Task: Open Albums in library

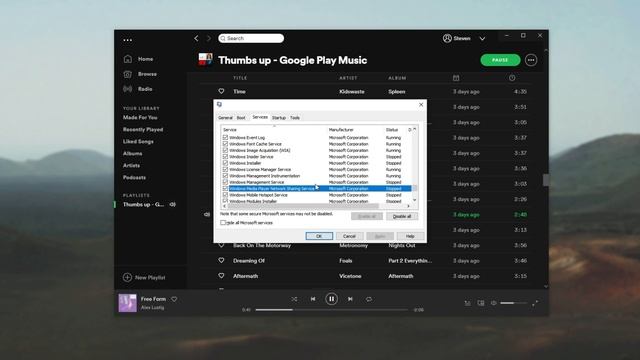Action: pos(133,153)
